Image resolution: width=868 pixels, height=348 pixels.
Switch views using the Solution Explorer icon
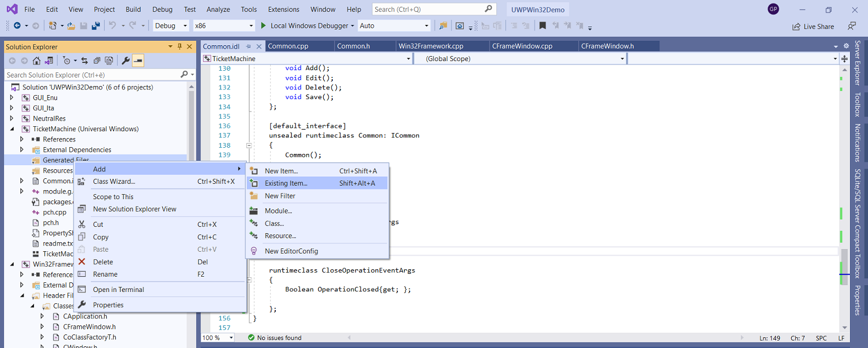click(49, 61)
